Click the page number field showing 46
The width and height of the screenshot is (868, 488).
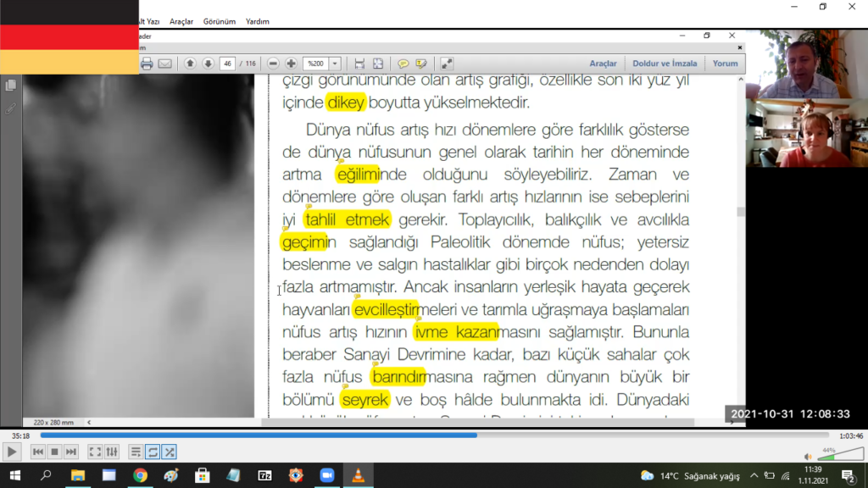[227, 64]
